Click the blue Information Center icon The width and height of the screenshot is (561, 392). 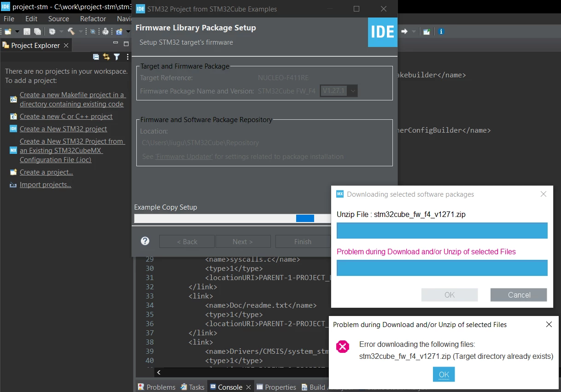tap(441, 31)
